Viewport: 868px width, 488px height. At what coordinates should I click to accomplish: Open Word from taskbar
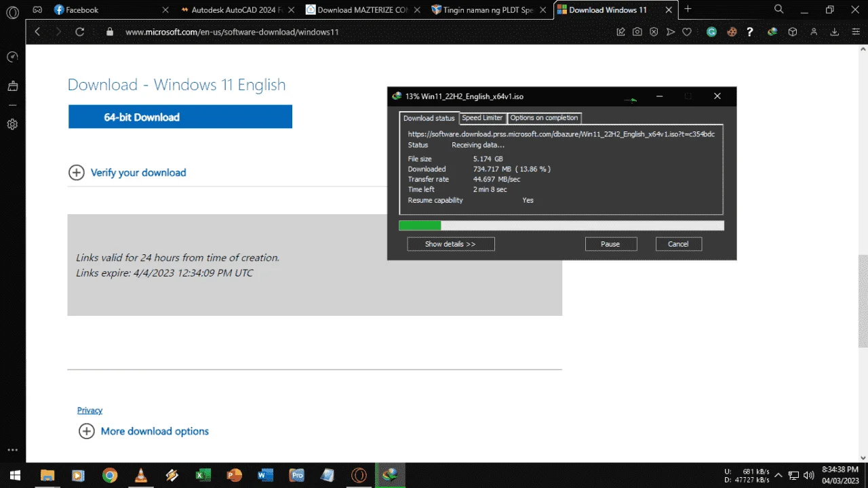click(265, 475)
